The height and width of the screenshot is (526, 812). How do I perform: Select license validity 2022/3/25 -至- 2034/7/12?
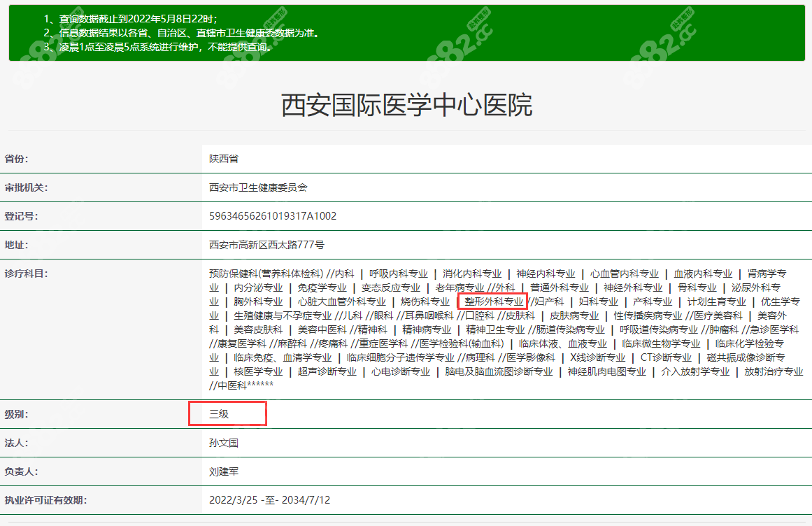pos(269,500)
